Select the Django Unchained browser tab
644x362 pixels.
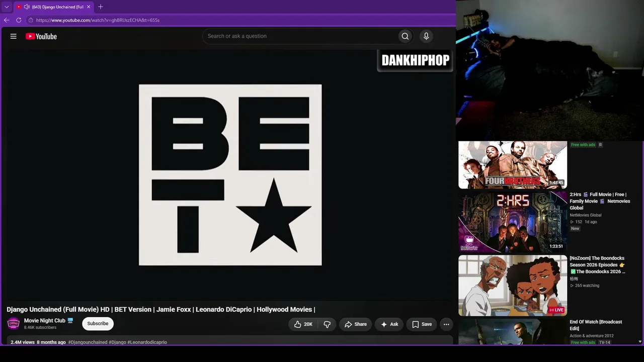pyautogui.click(x=53, y=7)
